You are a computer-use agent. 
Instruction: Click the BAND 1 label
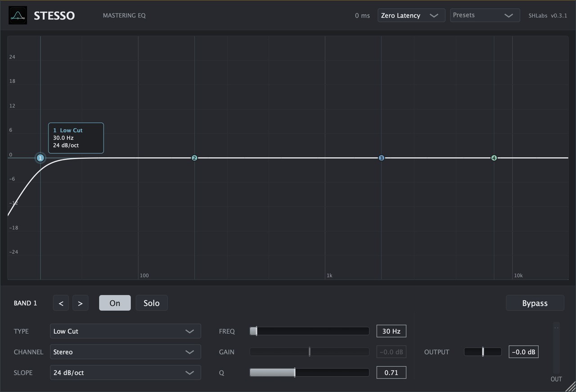(26, 303)
